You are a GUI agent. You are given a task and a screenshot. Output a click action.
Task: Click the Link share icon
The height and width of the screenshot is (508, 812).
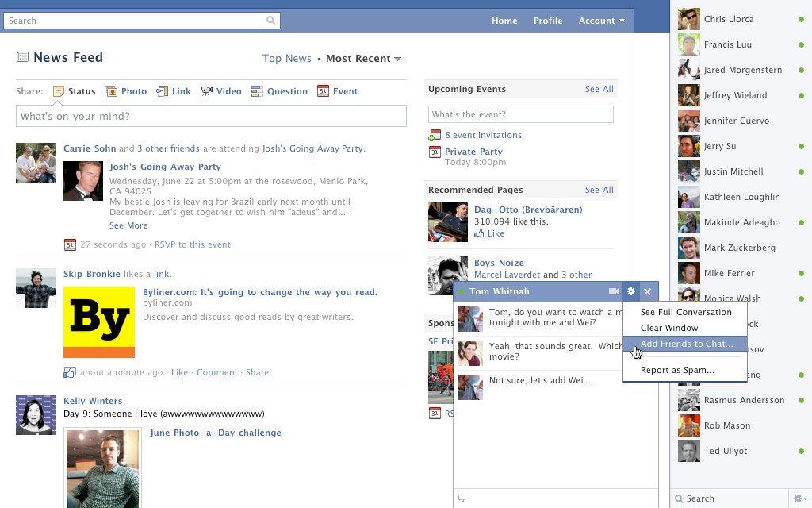click(x=163, y=91)
